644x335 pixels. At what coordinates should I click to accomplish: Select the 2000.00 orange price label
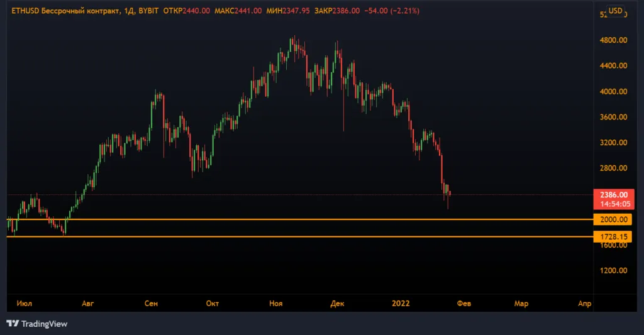[x=613, y=219]
